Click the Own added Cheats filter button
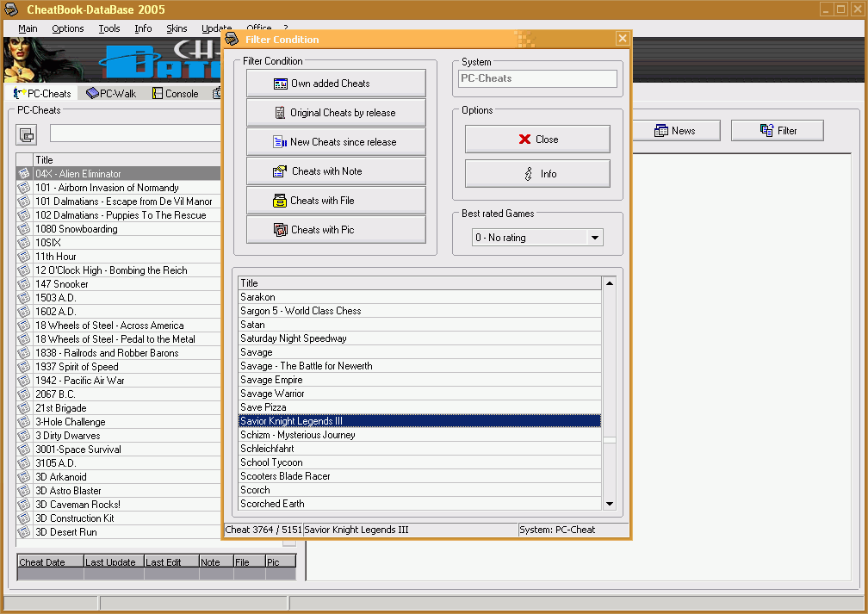Viewport: 868px width, 614px height. [x=336, y=84]
